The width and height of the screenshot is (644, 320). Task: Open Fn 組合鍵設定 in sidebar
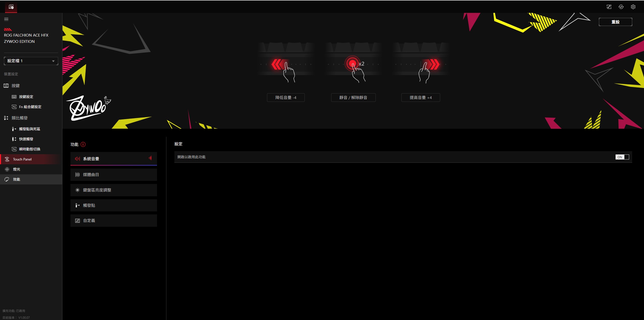[30, 107]
